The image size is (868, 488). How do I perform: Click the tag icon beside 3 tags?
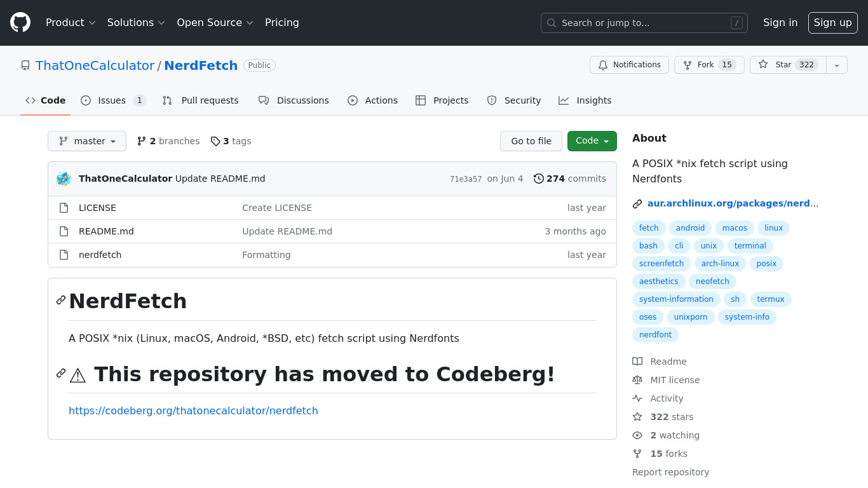click(215, 141)
